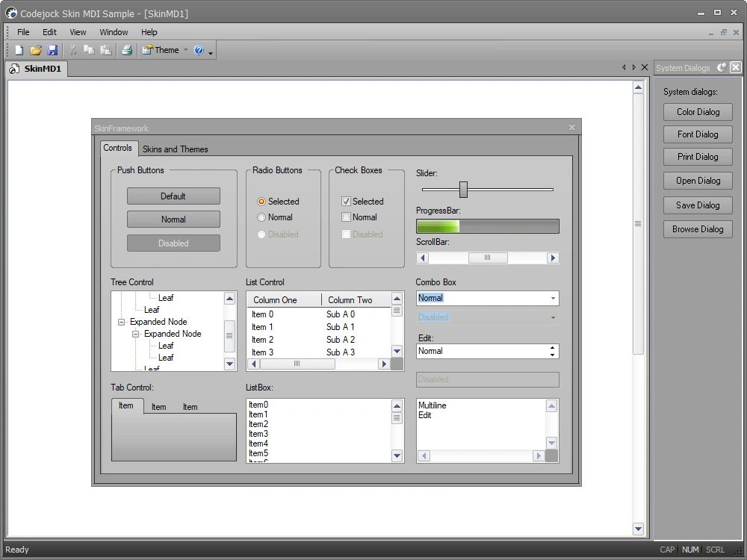Close the System Dialogs pane
The height and width of the screenshot is (560, 747).
point(736,67)
